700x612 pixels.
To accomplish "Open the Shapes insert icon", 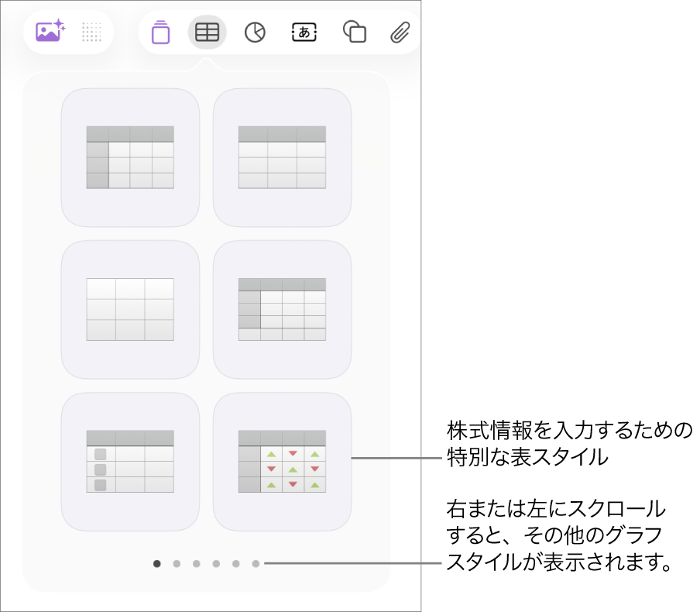I will click(x=355, y=32).
